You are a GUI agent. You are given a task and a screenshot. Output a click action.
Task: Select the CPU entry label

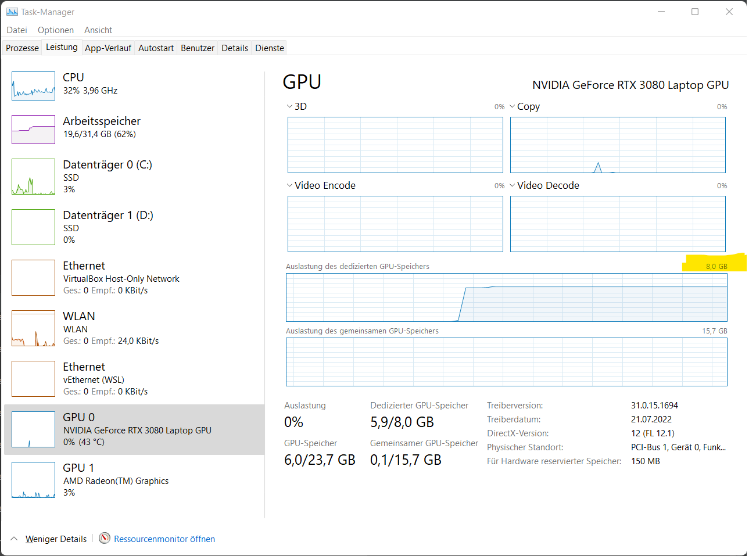(73, 77)
